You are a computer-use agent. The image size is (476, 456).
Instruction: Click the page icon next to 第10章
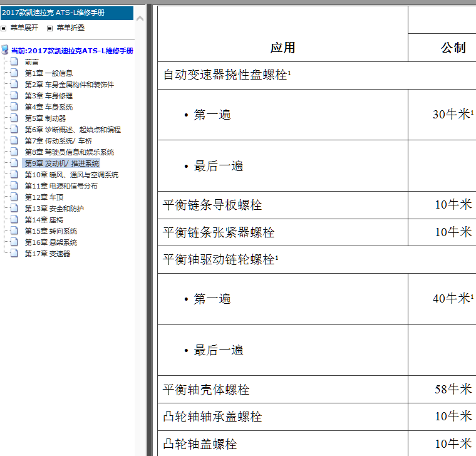(x=14, y=174)
